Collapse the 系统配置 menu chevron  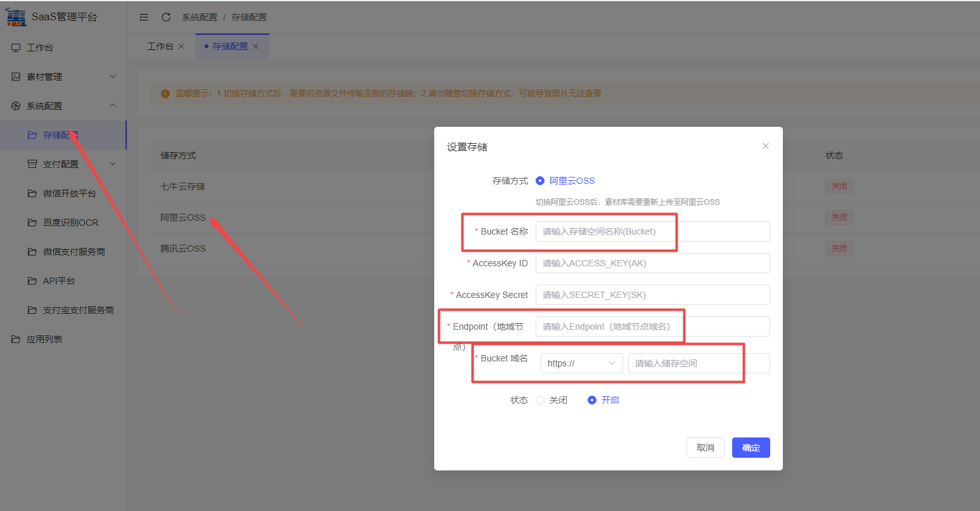click(x=113, y=105)
